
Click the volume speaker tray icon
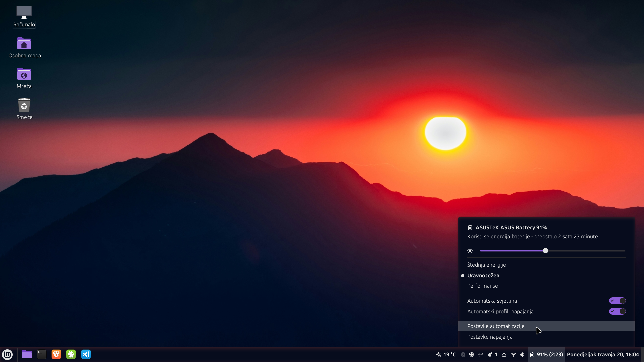[522, 355]
